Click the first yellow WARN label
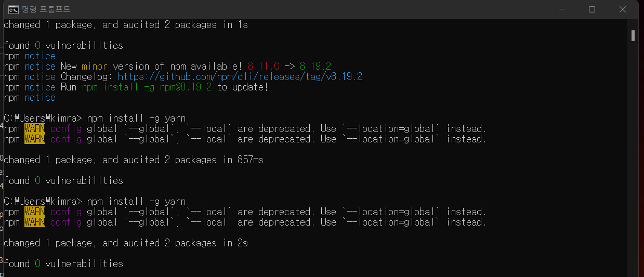 pyautogui.click(x=35, y=129)
